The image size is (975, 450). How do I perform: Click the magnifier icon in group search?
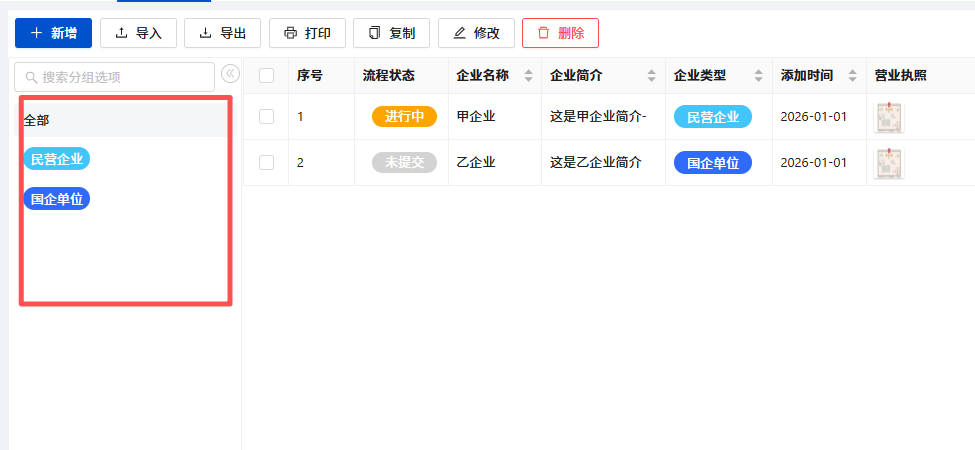click(x=31, y=78)
